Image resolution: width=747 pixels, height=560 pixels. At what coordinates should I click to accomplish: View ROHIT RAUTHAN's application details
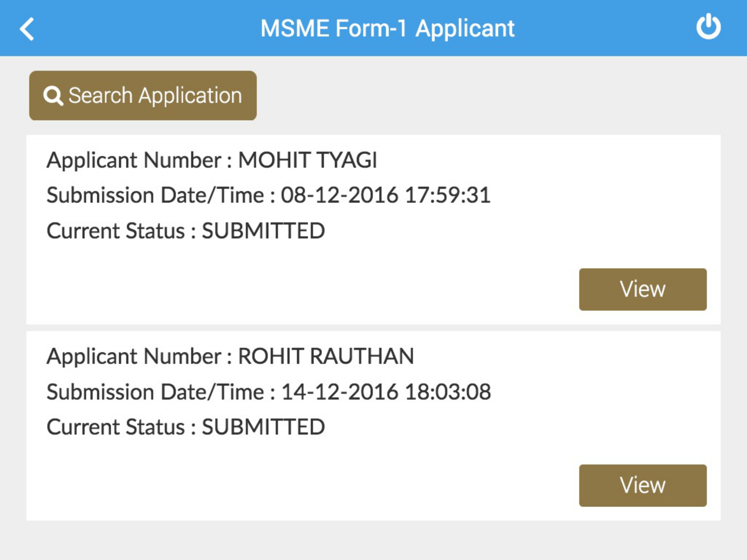pyautogui.click(x=642, y=485)
